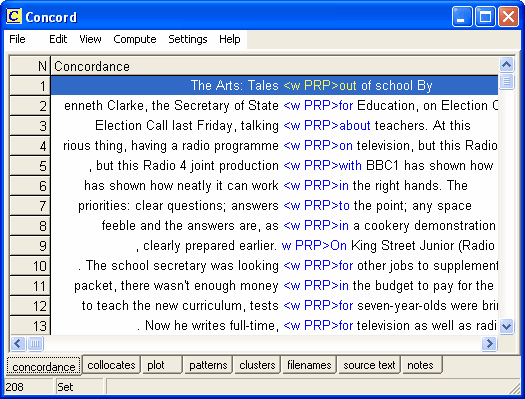Open the Edit menu
This screenshot has width=525, height=399.
(x=58, y=39)
